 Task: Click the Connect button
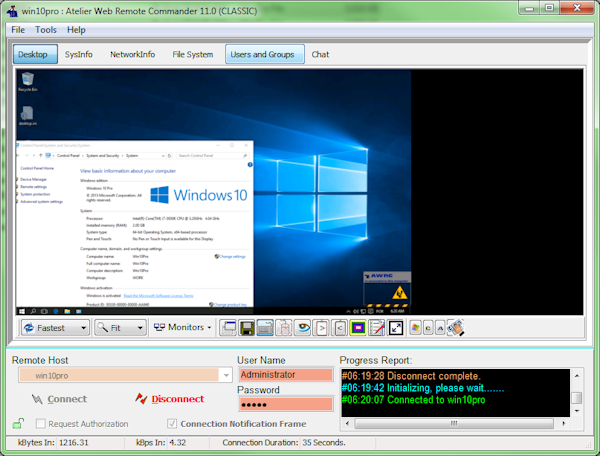click(x=59, y=399)
